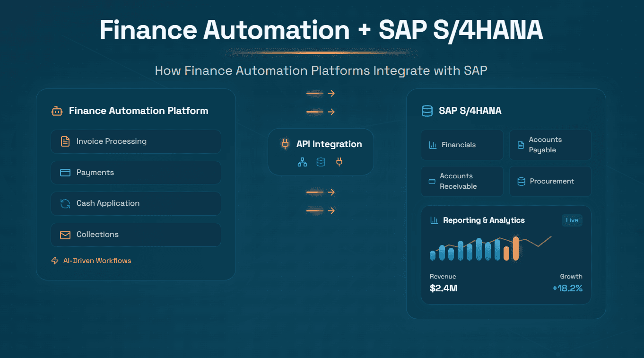Click the small orange plug icon under API Integration
This screenshot has height=358, width=644.
(339, 162)
